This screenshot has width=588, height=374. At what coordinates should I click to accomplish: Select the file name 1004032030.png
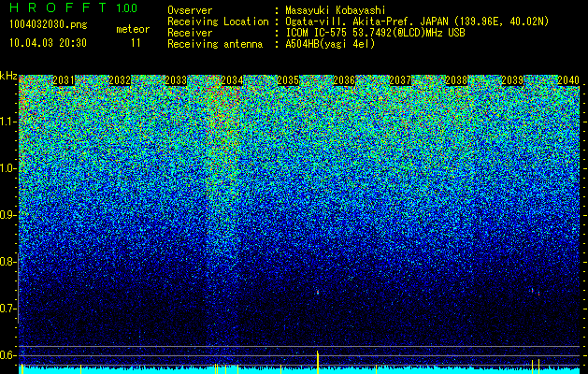click(x=48, y=24)
